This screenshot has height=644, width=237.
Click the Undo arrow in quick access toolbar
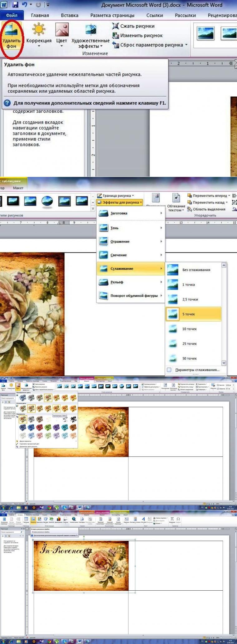[25, 5]
